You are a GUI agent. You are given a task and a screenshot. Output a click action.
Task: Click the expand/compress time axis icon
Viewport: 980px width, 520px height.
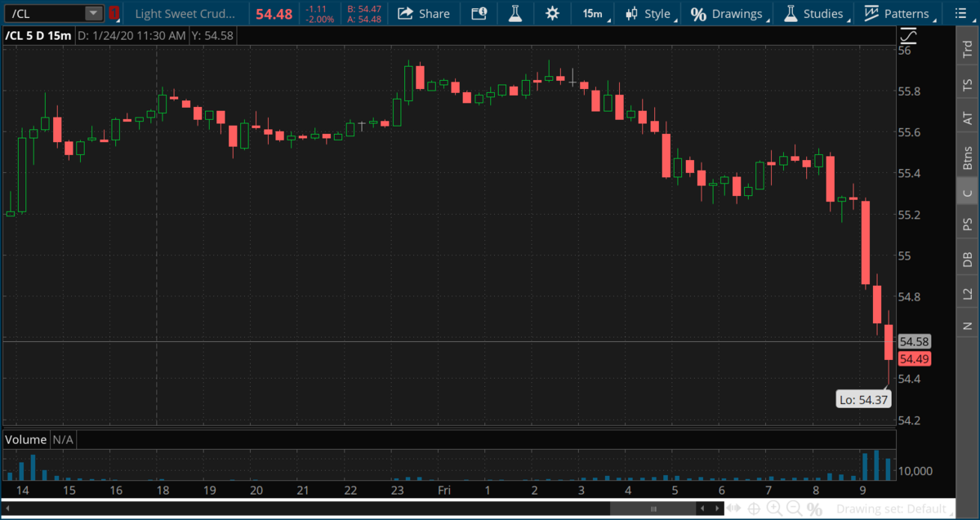pyautogui.click(x=733, y=509)
